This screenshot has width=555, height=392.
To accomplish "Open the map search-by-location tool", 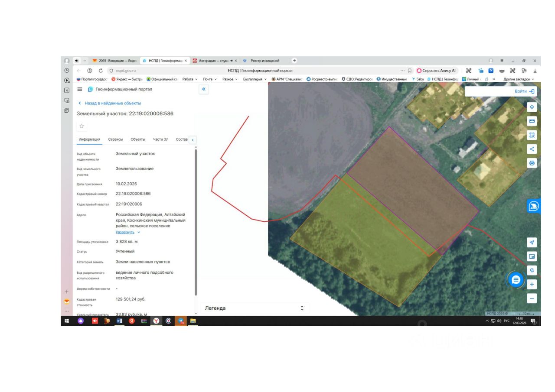I will [532, 270].
